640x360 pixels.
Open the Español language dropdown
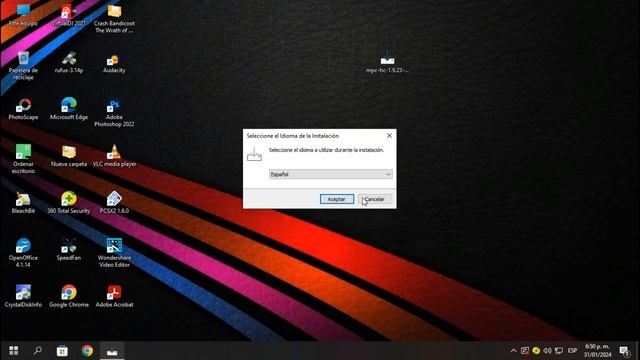[x=331, y=174]
